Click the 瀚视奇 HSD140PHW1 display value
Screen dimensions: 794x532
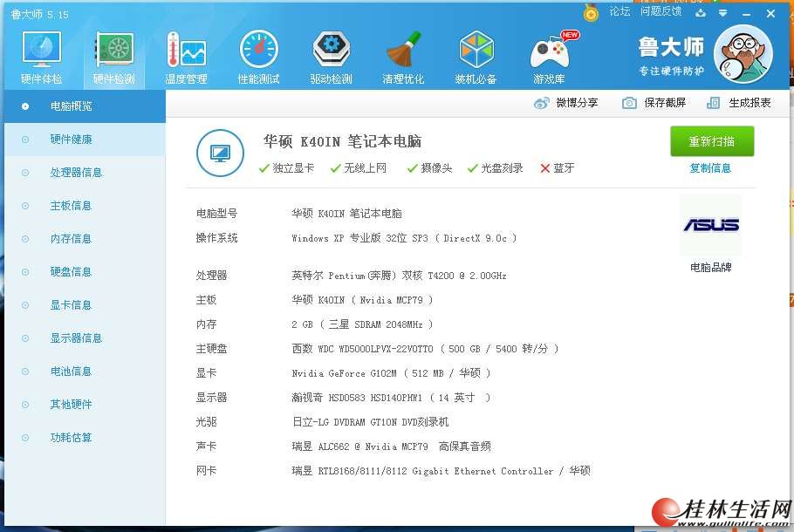391,398
